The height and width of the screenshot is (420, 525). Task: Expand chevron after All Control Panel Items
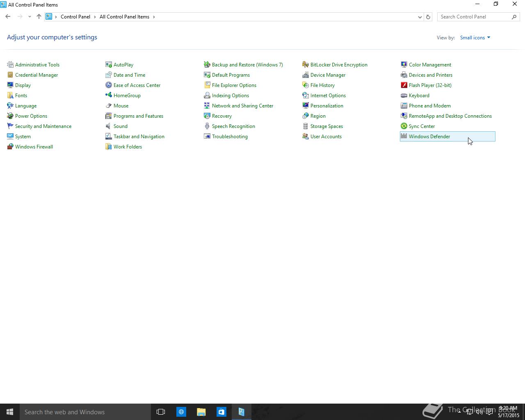point(154,17)
